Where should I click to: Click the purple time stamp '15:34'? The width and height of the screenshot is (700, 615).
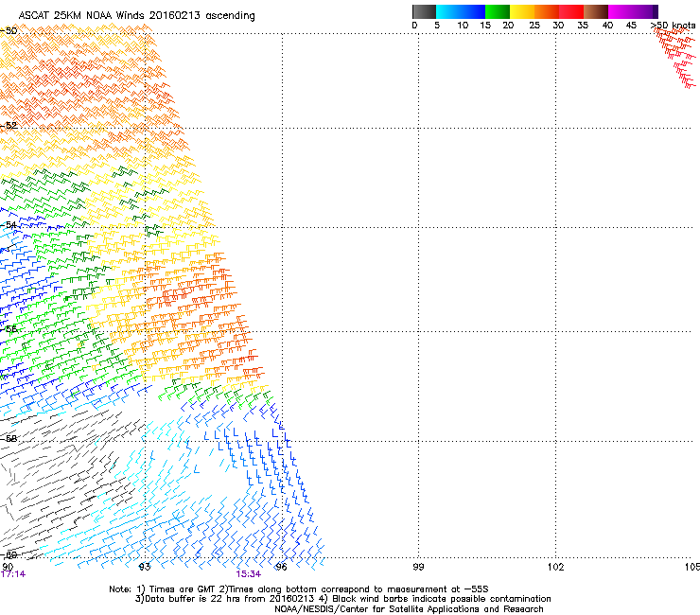(x=248, y=574)
